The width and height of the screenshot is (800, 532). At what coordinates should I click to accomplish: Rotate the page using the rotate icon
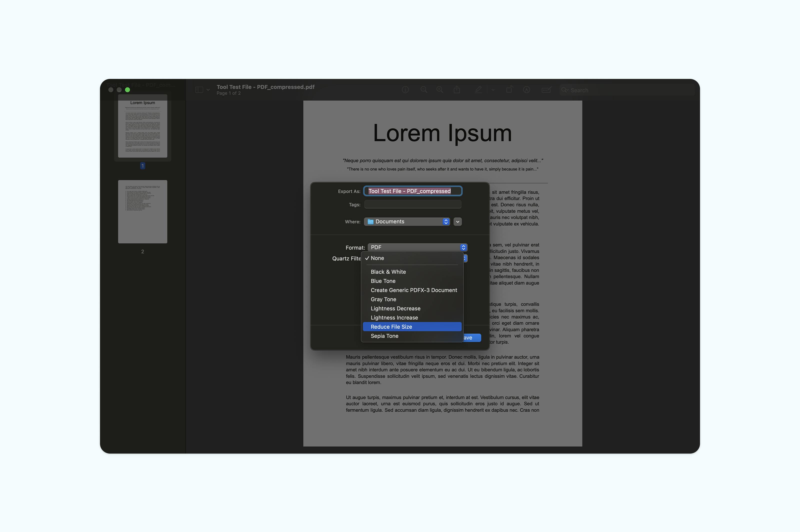point(509,90)
